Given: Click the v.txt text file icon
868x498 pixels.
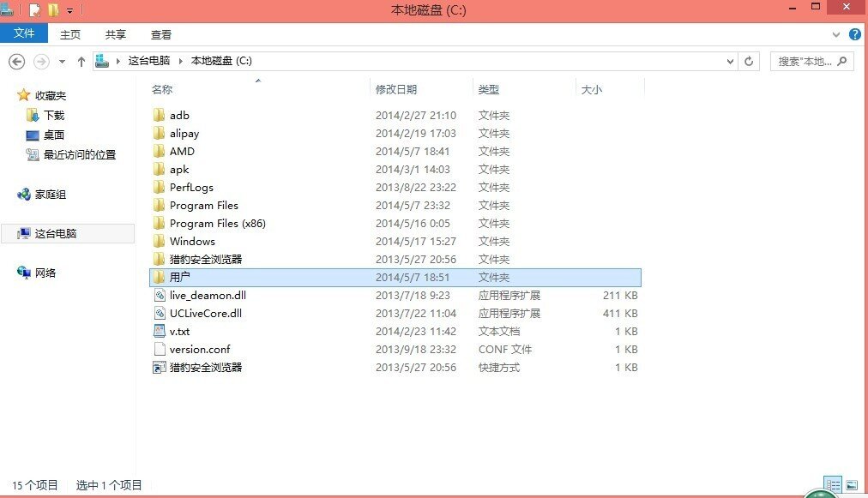Looking at the screenshot, I should 160,332.
